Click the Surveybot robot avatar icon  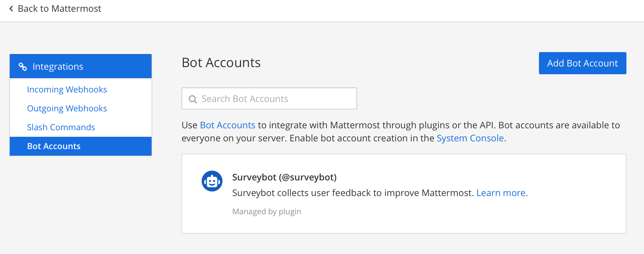coord(212,181)
